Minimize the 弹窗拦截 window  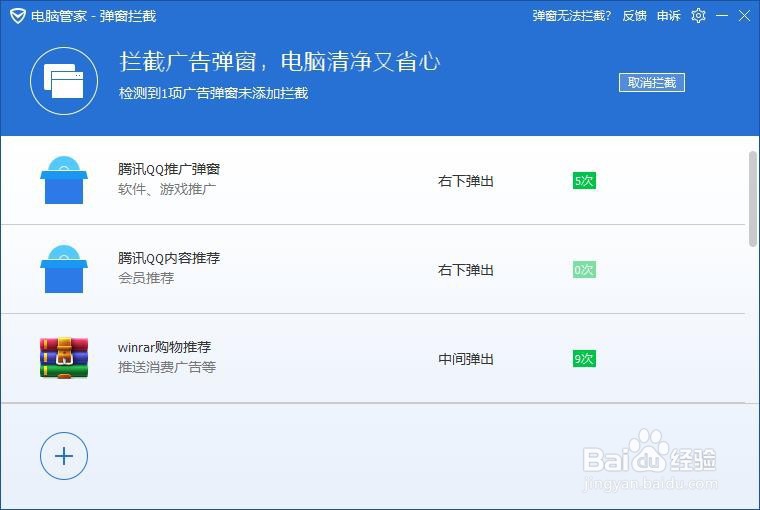pos(722,16)
